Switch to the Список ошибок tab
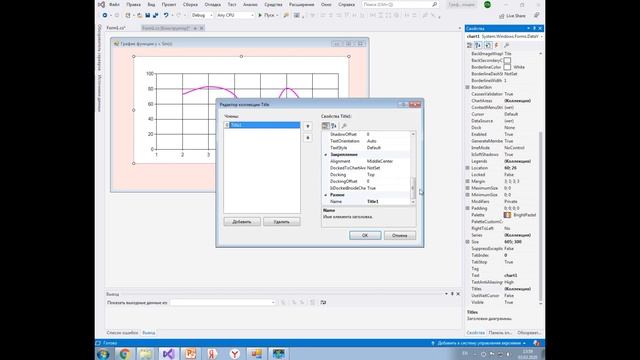640x360 pixels. pos(122,333)
